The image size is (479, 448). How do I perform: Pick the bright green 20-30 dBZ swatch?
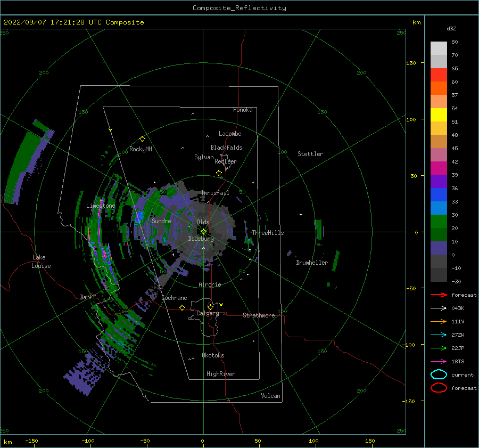click(439, 222)
